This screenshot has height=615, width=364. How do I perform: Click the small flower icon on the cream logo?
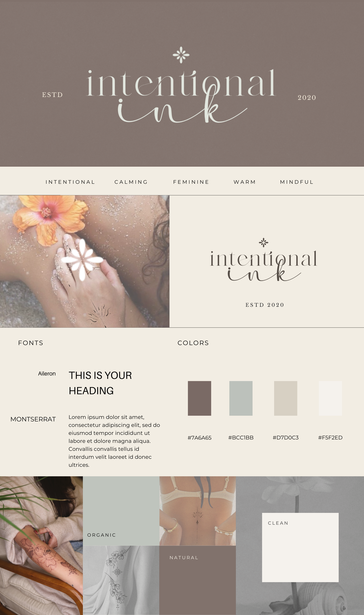264,243
